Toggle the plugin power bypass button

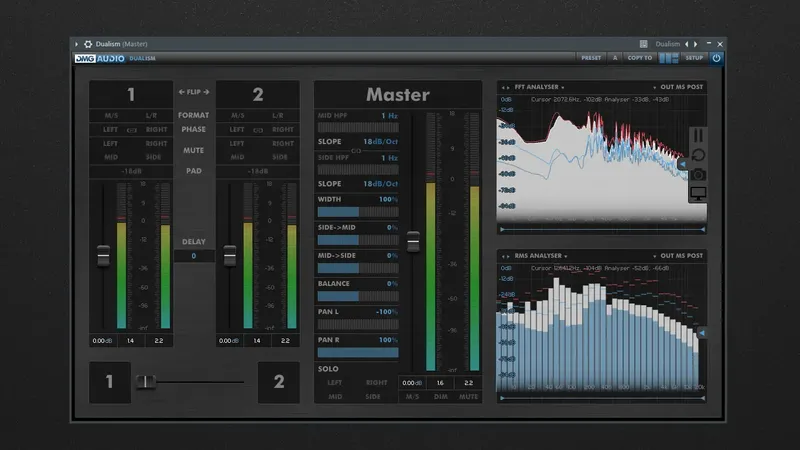pyautogui.click(x=716, y=58)
